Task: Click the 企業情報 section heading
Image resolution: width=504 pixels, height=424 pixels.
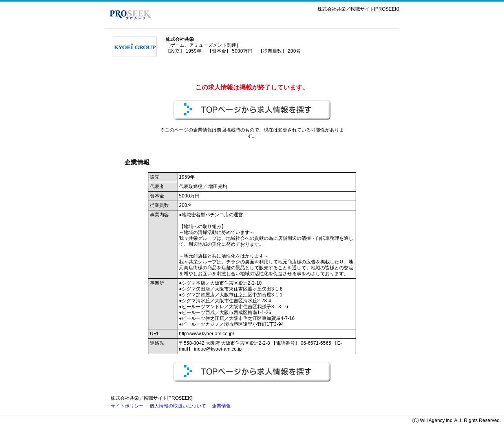Action: click(x=137, y=163)
